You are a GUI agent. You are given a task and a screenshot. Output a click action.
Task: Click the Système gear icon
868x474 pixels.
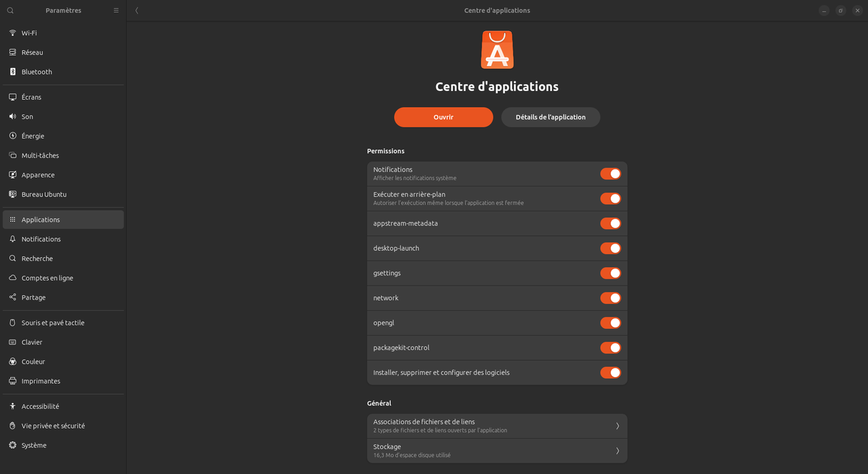coord(12,446)
